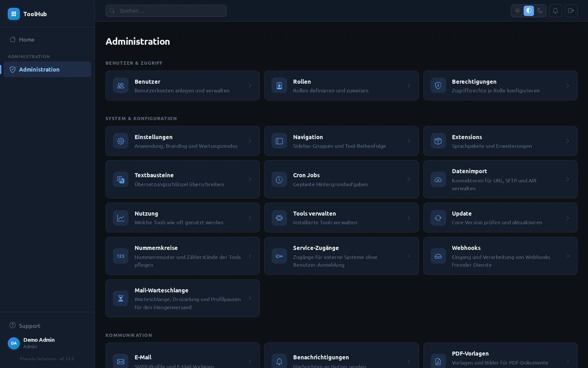Click the Rollen badge icon
The image size is (588, 368).
click(x=279, y=86)
